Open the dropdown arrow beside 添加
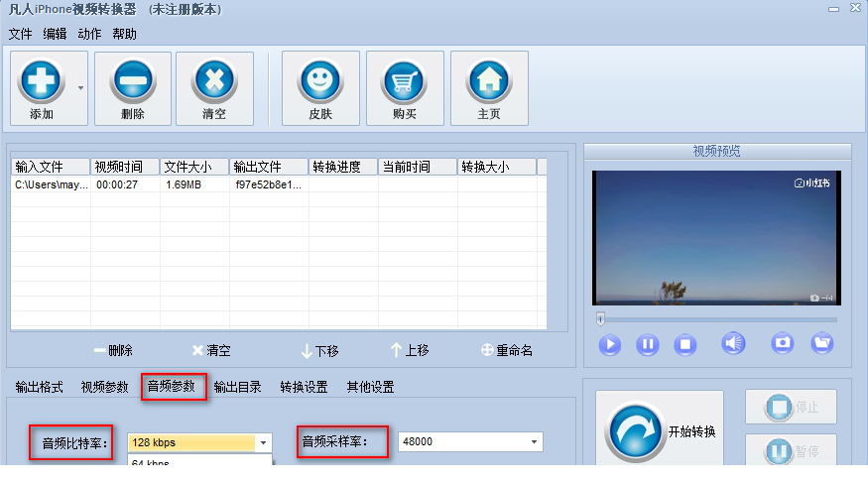 pyautogui.click(x=80, y=88)
